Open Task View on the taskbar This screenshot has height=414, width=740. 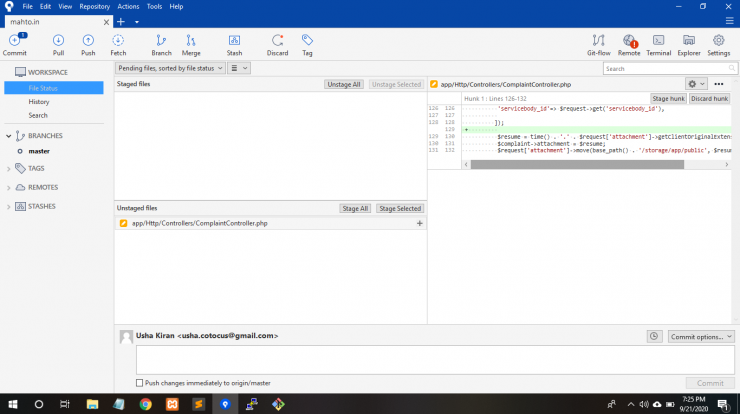[x=65, y=404]
